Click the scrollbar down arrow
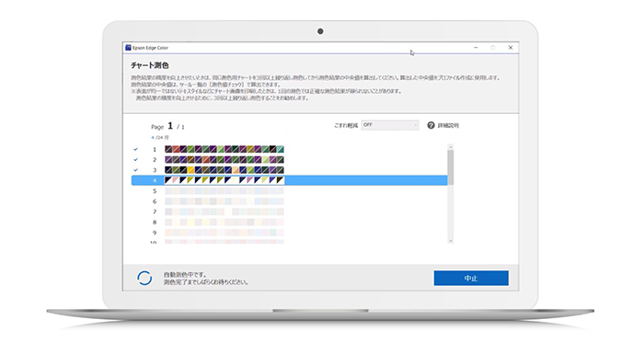The image size is (644, 354). (x=451, y=241)
